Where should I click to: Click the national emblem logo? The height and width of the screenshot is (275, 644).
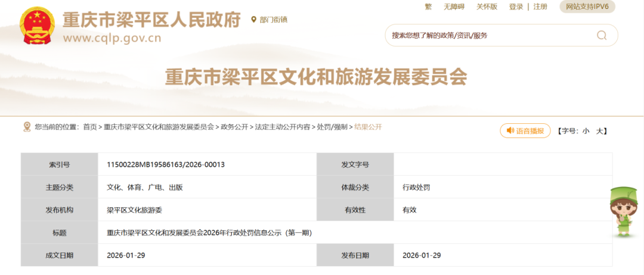[37, 27]
